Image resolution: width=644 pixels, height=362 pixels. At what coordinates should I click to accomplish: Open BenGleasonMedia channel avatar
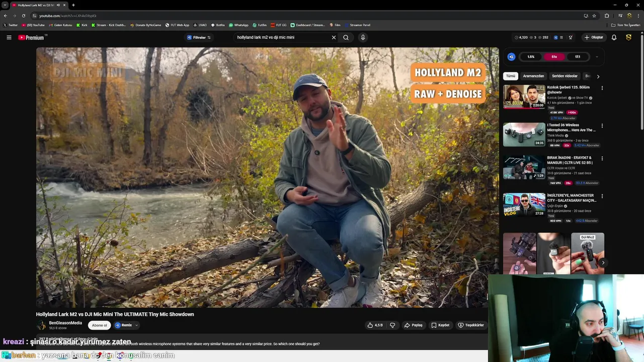tap(41, 325)
